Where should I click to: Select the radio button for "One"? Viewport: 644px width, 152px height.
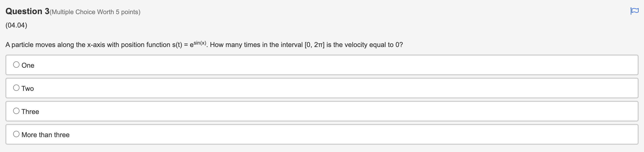click(16, 64)
